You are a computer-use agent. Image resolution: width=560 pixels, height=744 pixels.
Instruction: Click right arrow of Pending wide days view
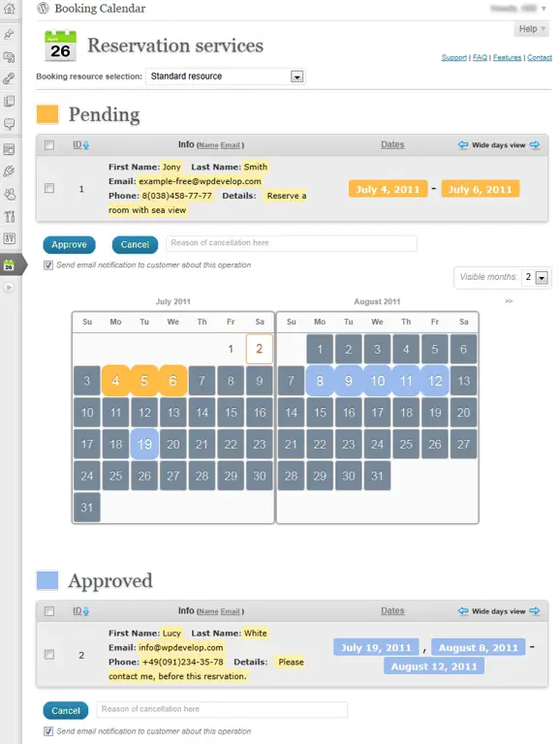point(535,144)
